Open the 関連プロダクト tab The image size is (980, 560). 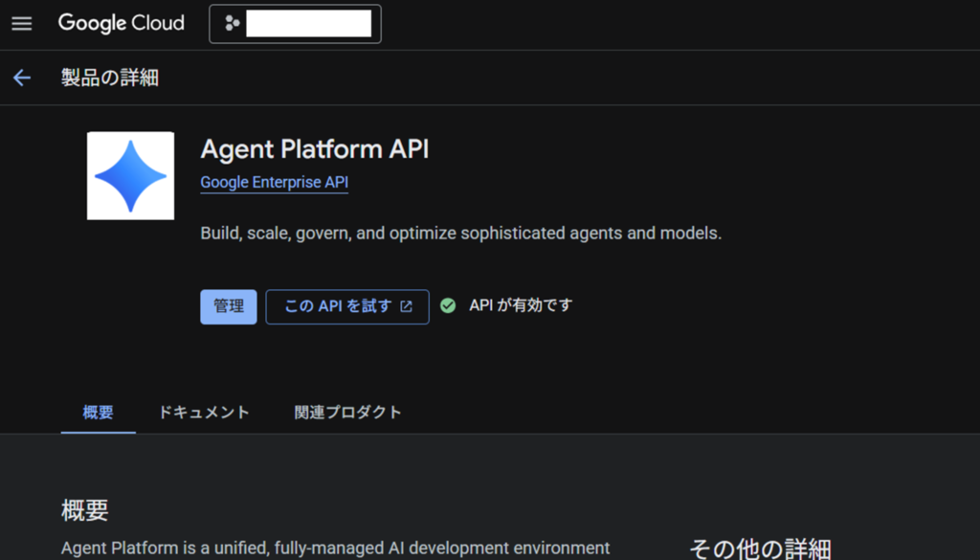[x=348, y=413]
